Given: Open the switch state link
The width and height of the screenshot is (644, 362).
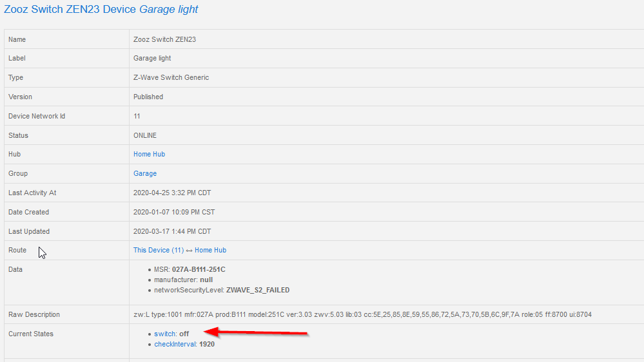Looking at the screenshot, I should tap(164, 334).
